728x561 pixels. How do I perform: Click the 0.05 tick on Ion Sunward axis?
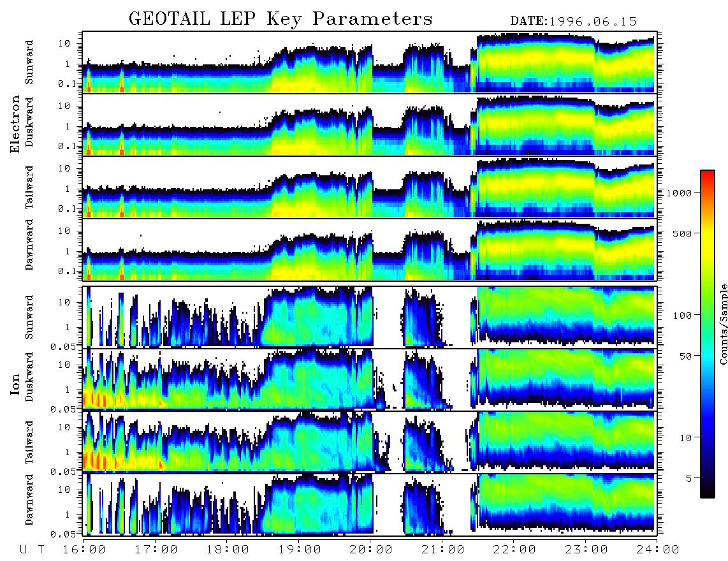point(64,346)
